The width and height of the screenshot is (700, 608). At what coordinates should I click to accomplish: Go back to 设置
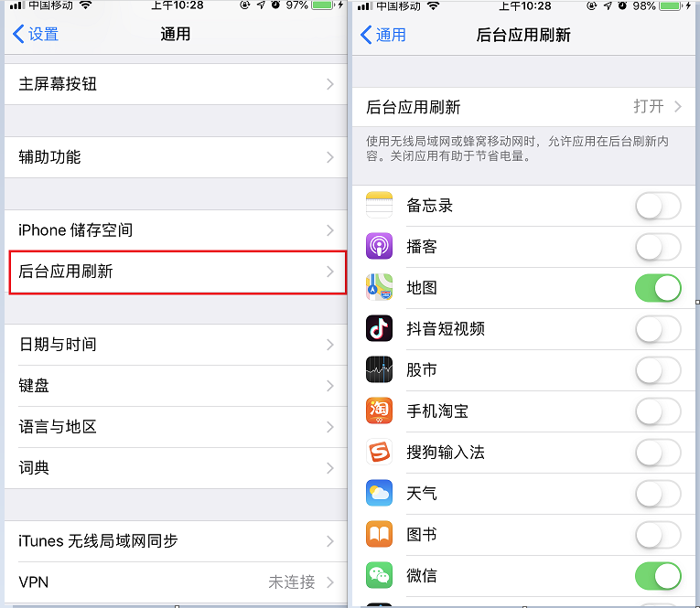click(x=36, y=34)
